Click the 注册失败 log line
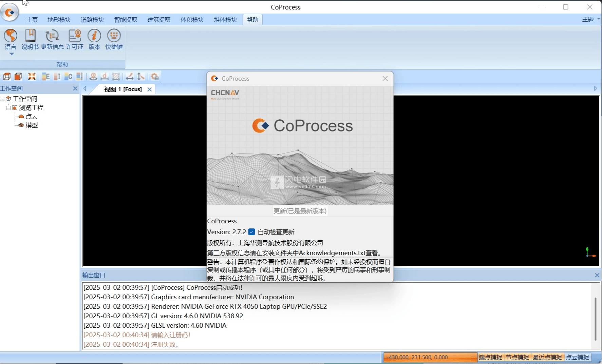The height and width of the screenshot is (364, 602). point(131,344)
